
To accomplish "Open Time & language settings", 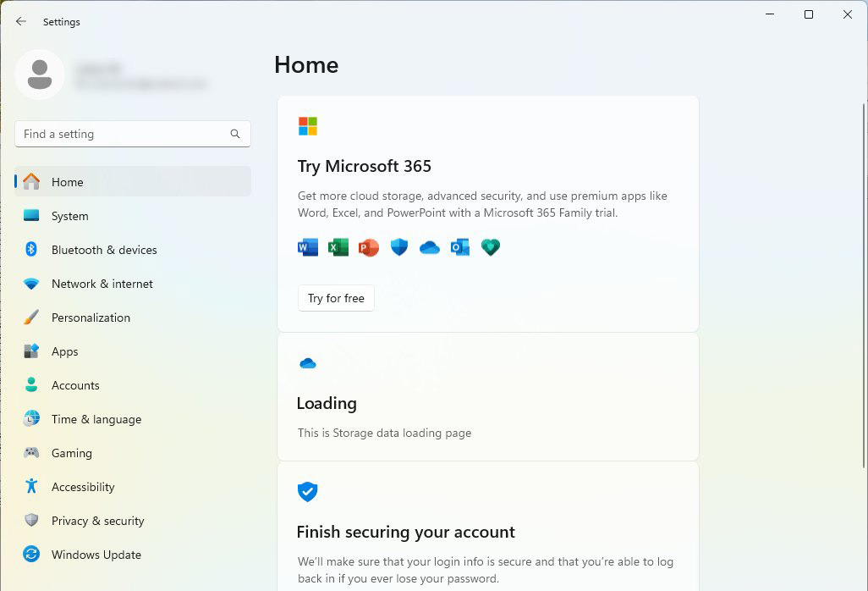I will (x=133, y=419).
